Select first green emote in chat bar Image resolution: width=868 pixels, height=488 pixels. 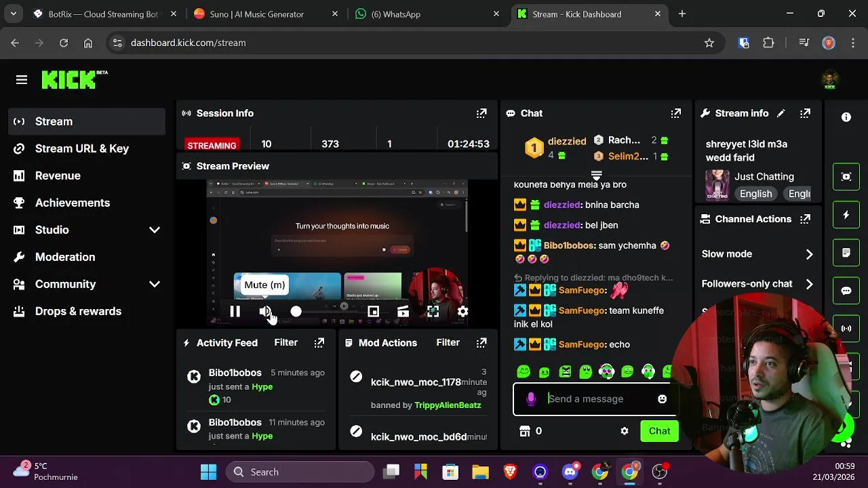coord(524,371)
